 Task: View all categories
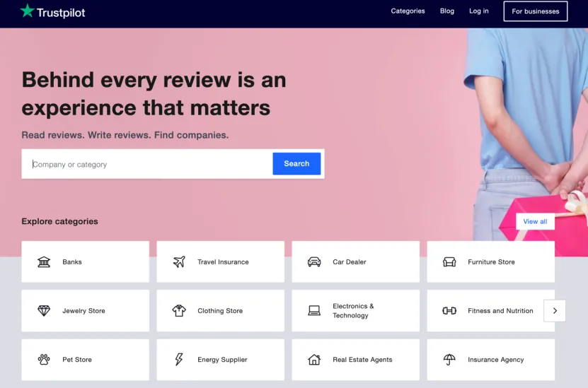(x=535, y=221)
